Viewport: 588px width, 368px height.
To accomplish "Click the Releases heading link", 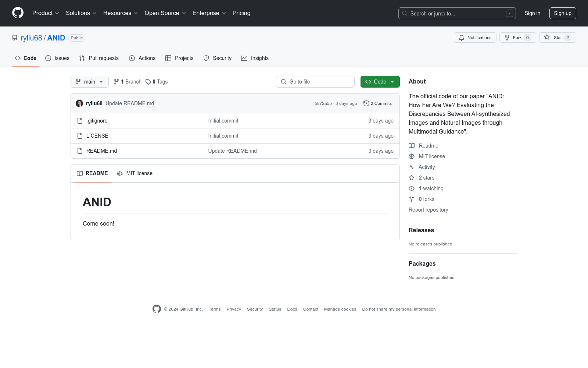I will [421, 230].
